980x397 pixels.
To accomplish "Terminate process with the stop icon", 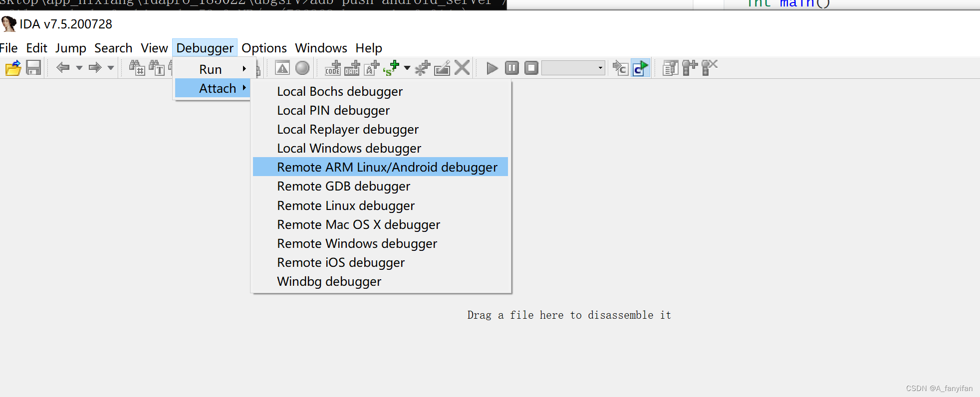I will 531,68.
